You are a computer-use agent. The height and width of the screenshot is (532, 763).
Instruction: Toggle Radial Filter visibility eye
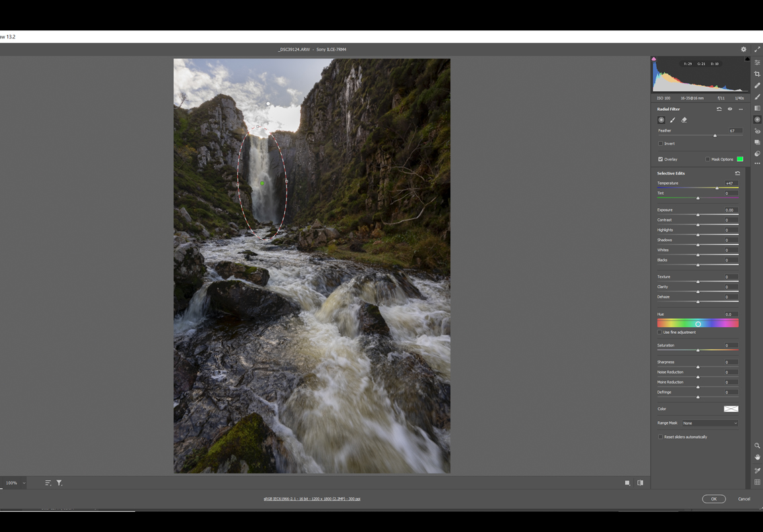pos(730,109)
